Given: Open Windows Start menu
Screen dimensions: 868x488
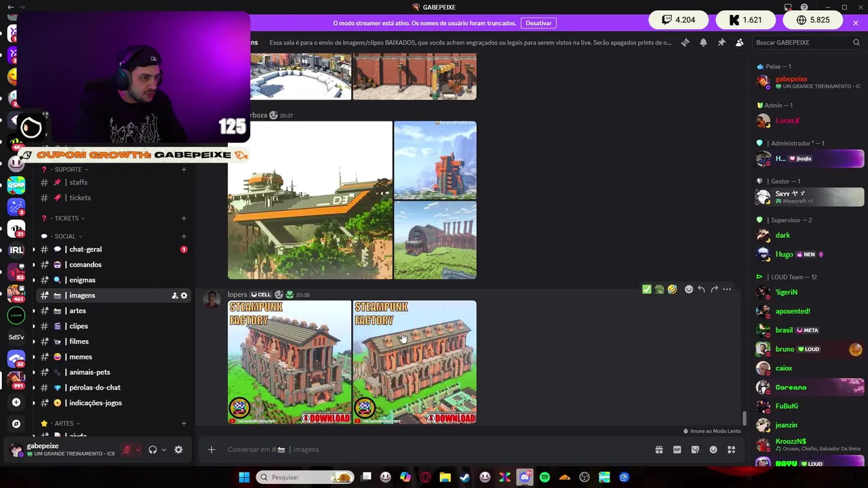Looking at the screenshot, I should [244, 477].
